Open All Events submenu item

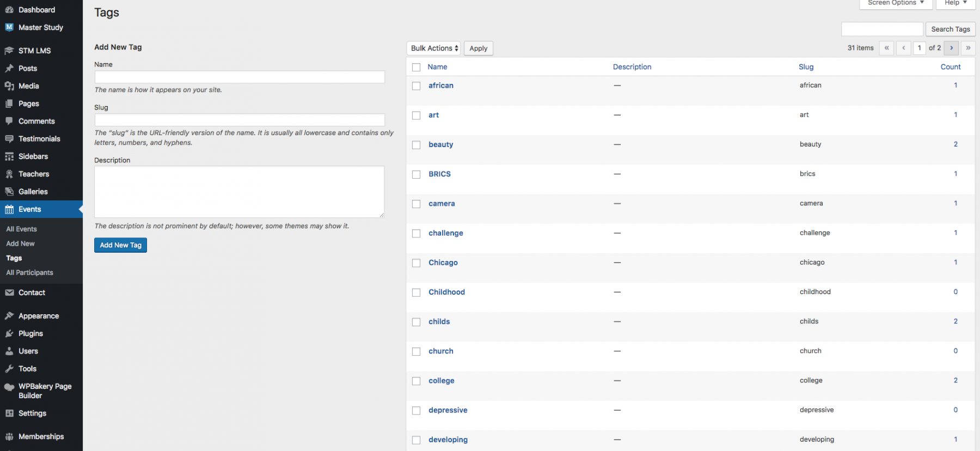click(22, 229)
